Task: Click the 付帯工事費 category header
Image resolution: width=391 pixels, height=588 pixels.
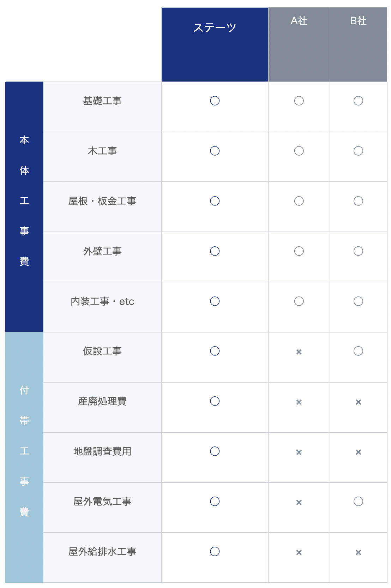Action: pyautogui.click(x=24, y=451)
